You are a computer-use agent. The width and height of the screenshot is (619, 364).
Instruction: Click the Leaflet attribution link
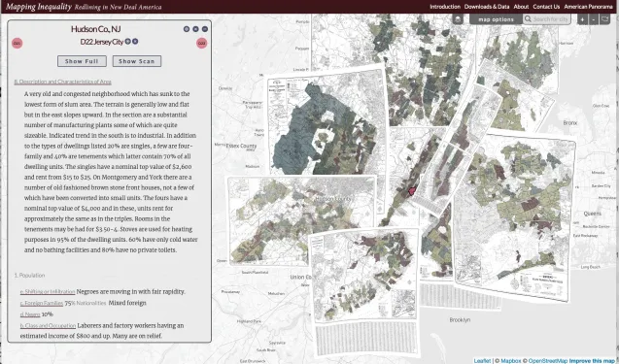[482, 360]
